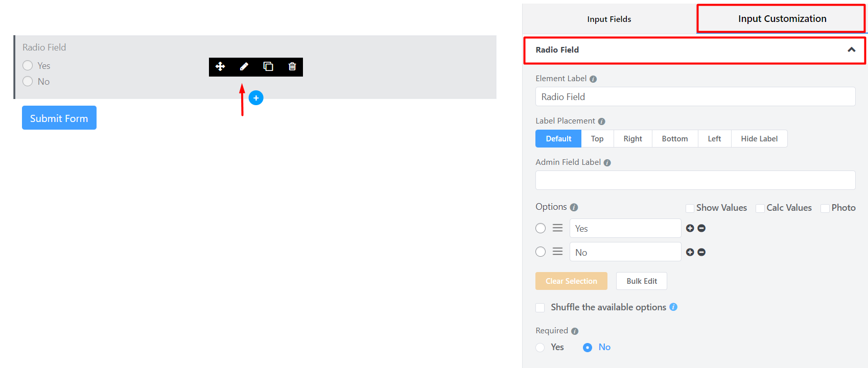
Task: Click the Admin Field Label input
Action: click(695, 180)
